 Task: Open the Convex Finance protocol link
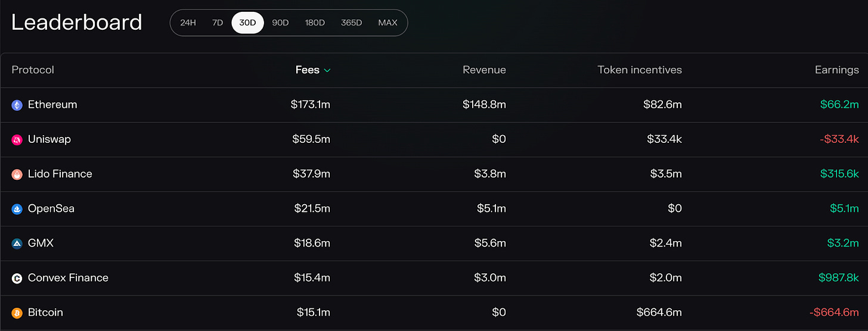pyautogui.click(x=68, y=277)
